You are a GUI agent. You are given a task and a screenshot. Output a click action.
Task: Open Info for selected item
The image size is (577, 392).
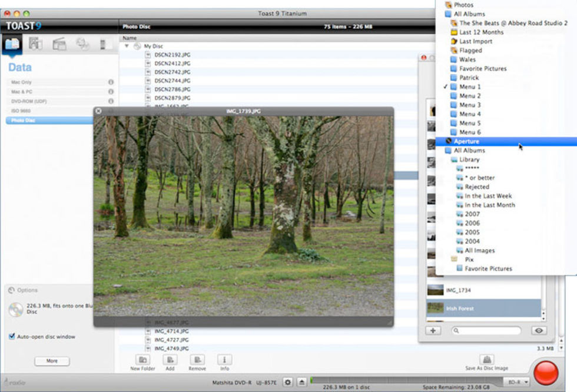click(x=224, y=360)
